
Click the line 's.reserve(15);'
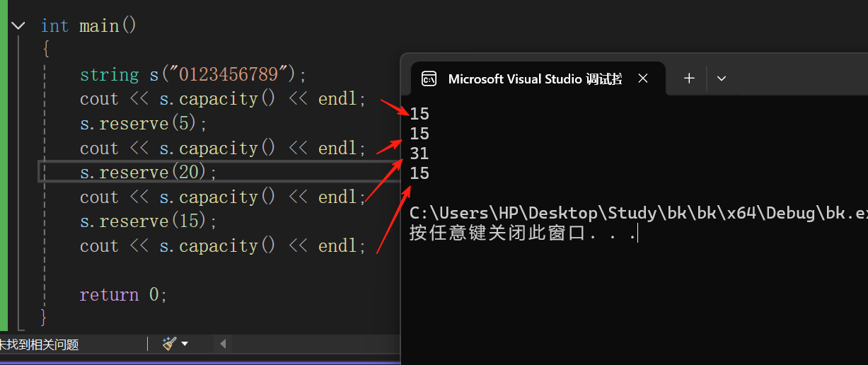149,221
